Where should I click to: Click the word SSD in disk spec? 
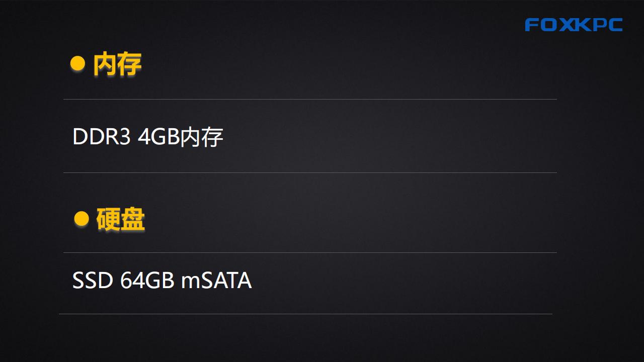click(x=93, y=281)
